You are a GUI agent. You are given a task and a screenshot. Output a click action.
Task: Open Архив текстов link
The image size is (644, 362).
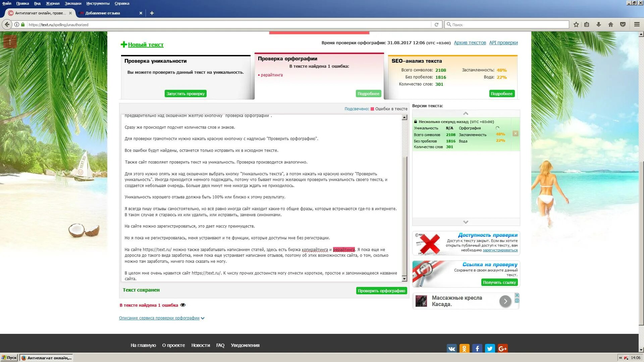pos(470,43)
